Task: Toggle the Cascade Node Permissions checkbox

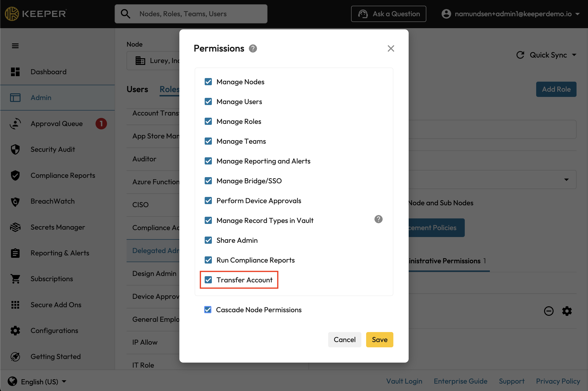Action: click(208, 310)
